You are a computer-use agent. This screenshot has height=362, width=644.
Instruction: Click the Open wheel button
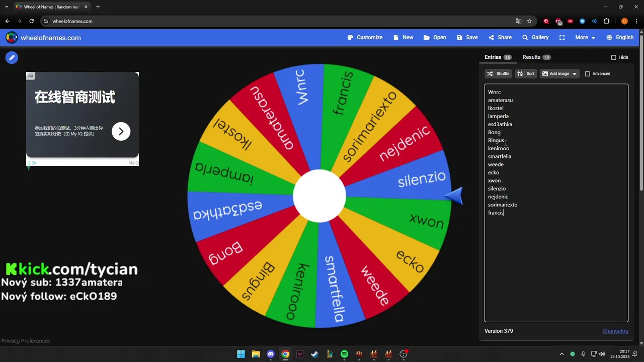tap(435, 38)
